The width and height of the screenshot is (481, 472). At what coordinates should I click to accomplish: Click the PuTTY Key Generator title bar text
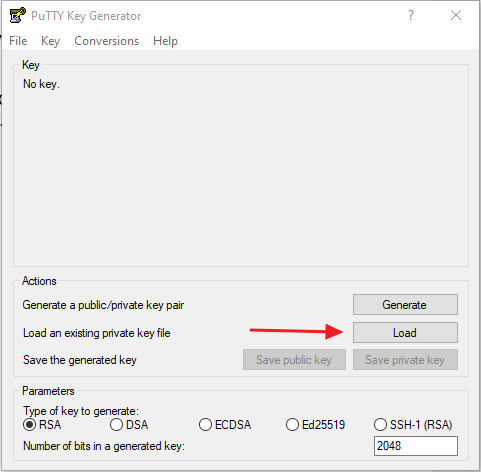coord(86,16)
